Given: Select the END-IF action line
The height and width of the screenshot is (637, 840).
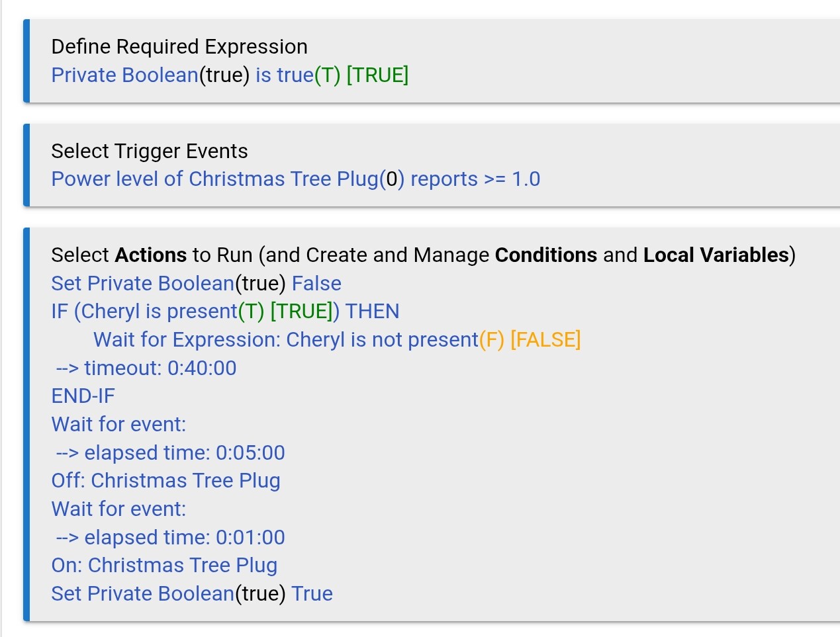Looking at the screenshot, I should click(83, 396).
